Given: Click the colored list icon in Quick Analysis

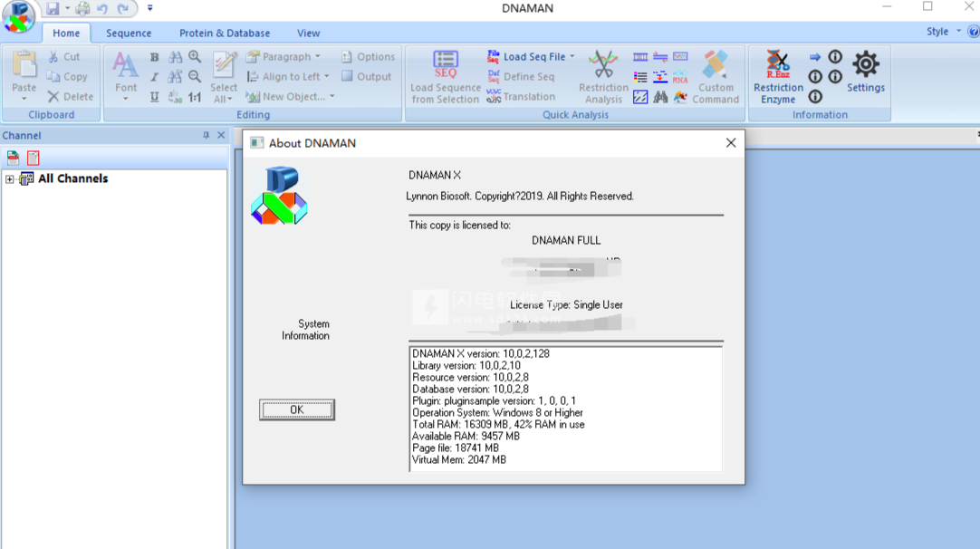Looking at the screenshot, I should [x=640, y=77].
